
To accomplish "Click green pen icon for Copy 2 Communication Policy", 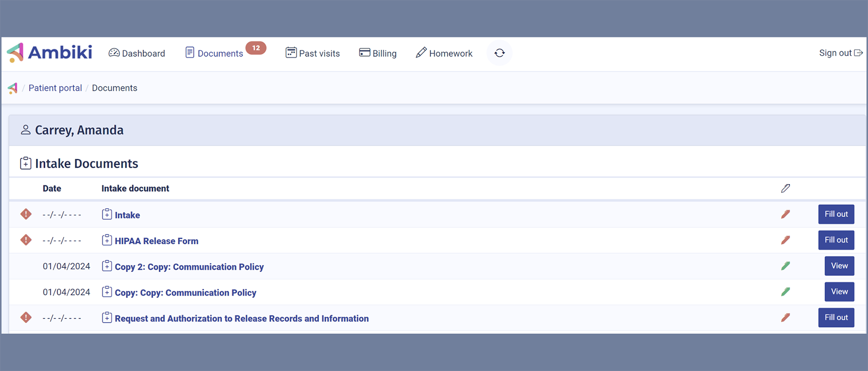I will click(x=785, y=266).
